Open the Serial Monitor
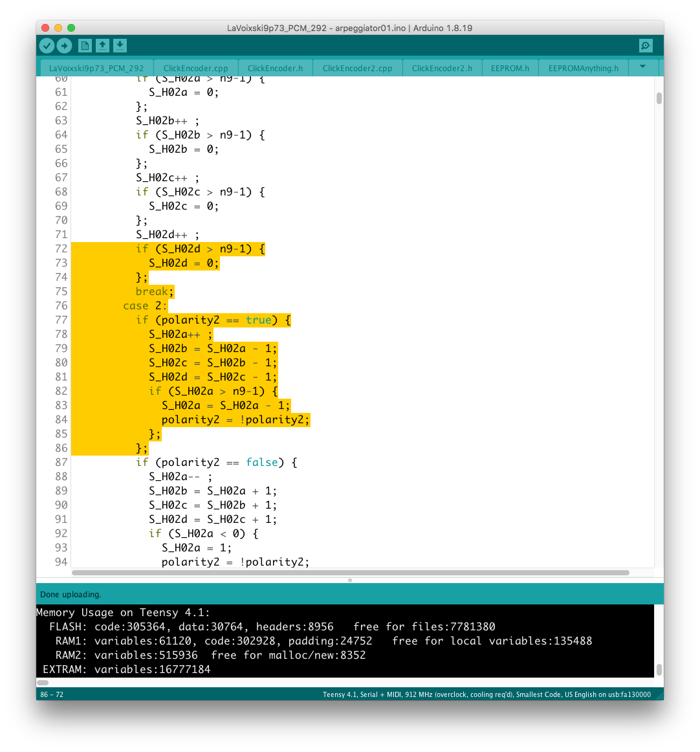 [x=645, y=45]
